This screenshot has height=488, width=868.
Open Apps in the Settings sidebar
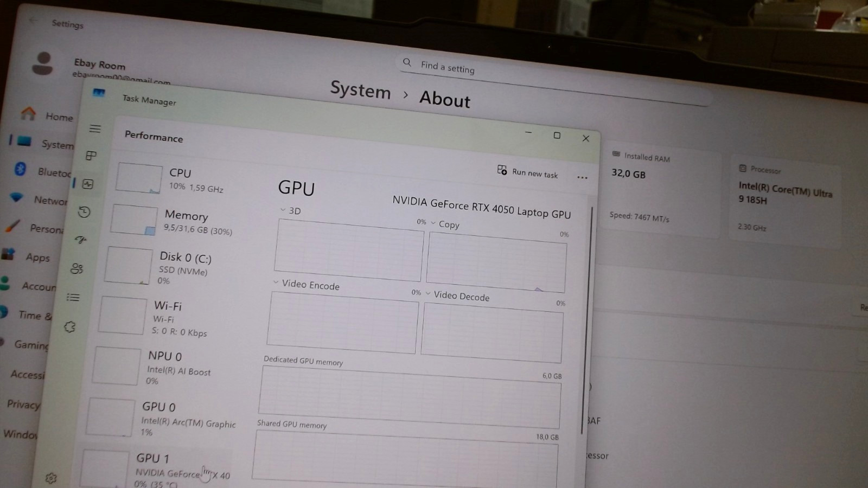pyautogui.click(x=27, y=256)
